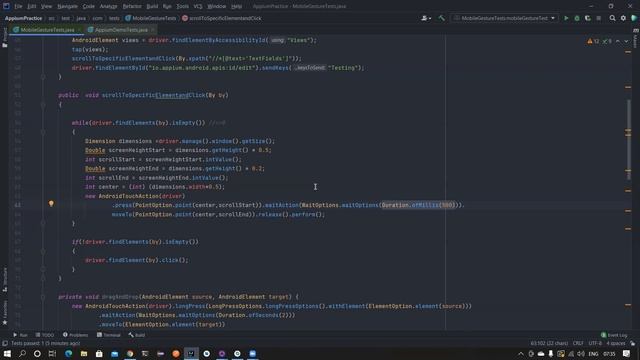Screen dimensions: 640x360
Task: Open Microsoft Edge from the taskbar
Action: coord(68,353)
